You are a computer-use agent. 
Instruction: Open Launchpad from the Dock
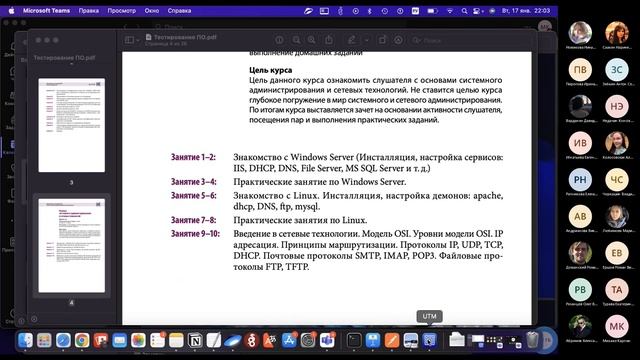[x=44, y=340]
